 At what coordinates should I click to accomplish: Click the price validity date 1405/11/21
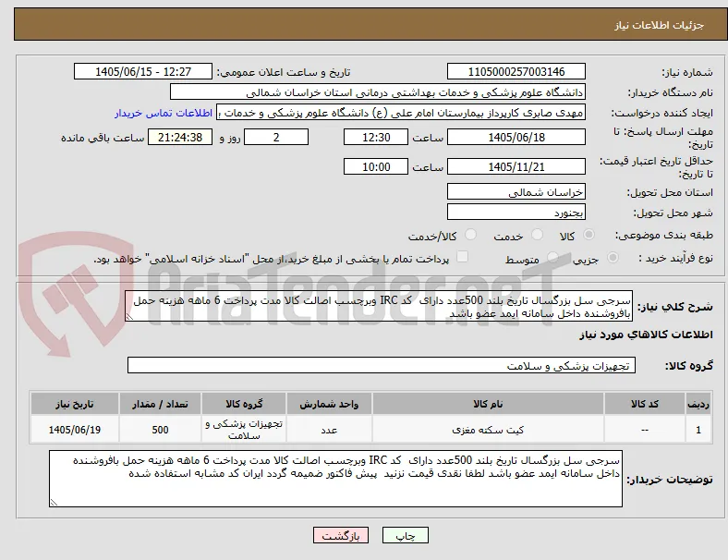516,166
